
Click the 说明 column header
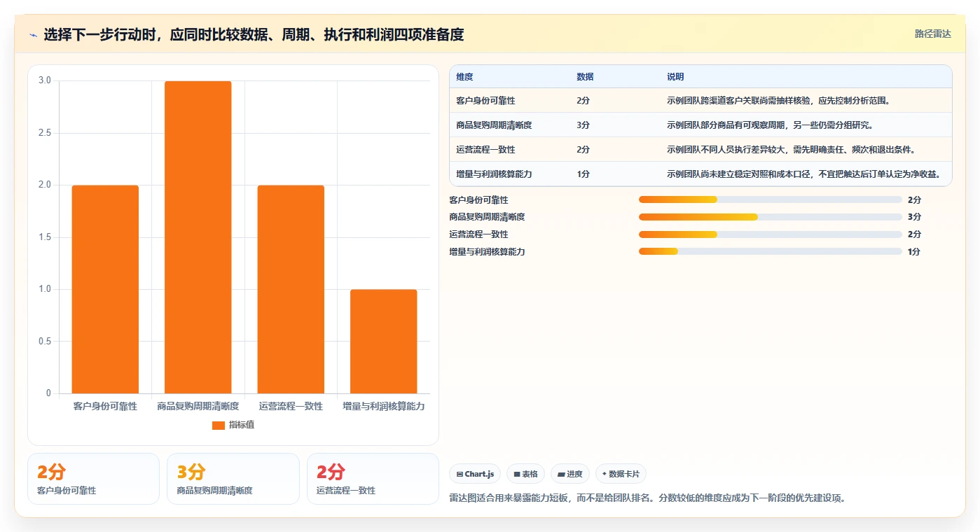tap(675, 77)
